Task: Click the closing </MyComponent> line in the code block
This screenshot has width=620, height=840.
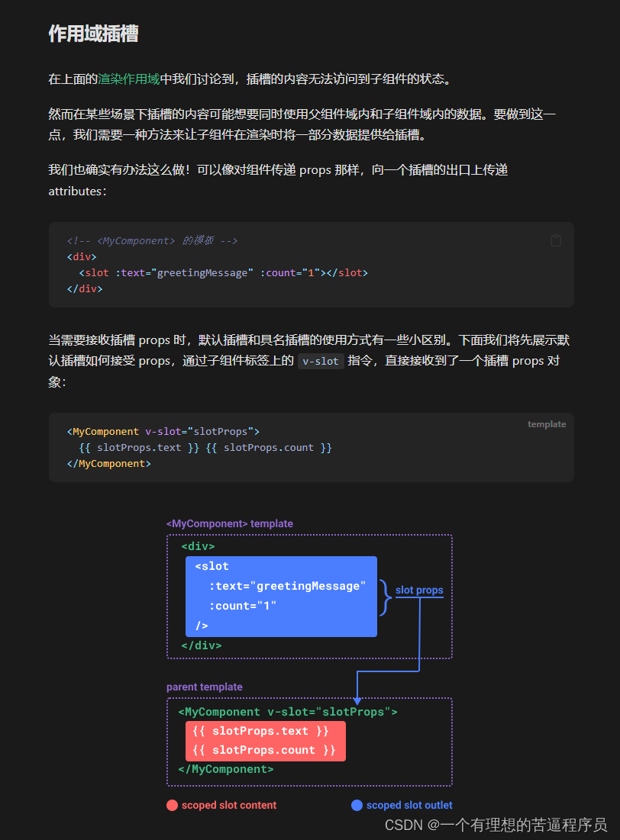Action: pyautogui.click(x=109, y=463)
